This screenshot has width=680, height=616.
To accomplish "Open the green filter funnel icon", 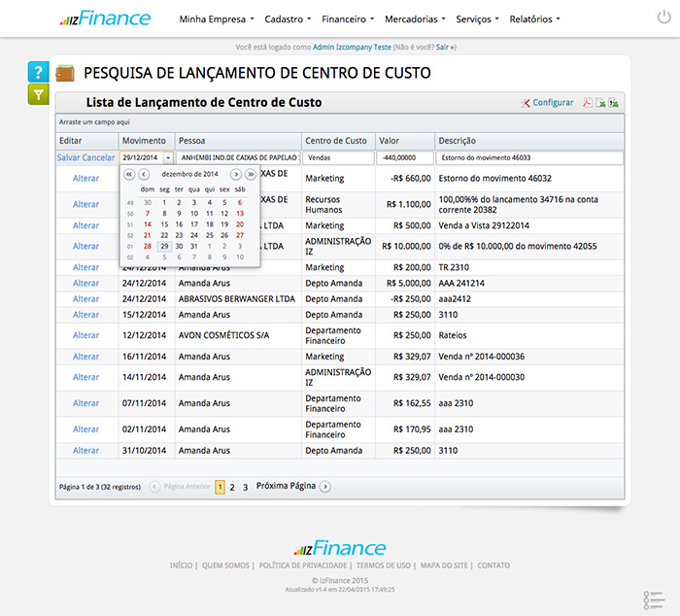I will coord(37,94).
